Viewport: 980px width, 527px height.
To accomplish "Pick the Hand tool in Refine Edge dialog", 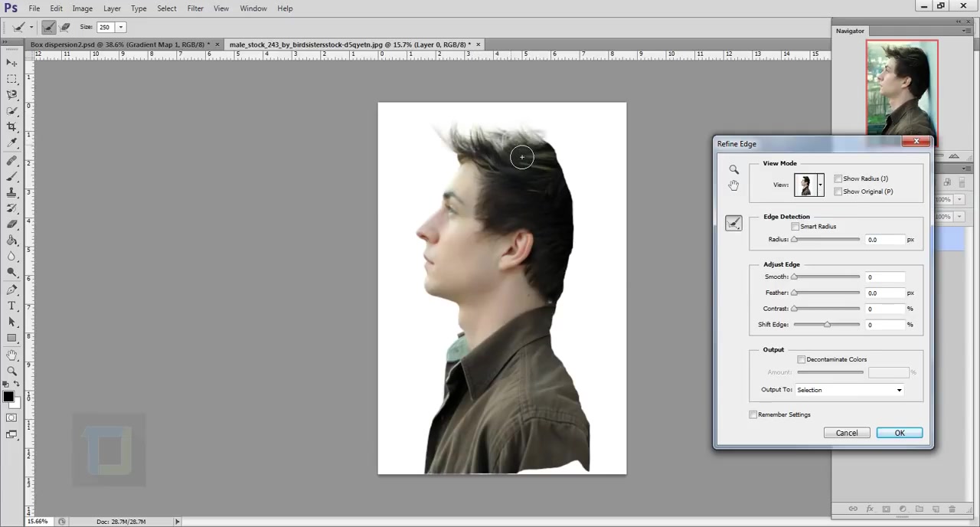I will [733, 185].
